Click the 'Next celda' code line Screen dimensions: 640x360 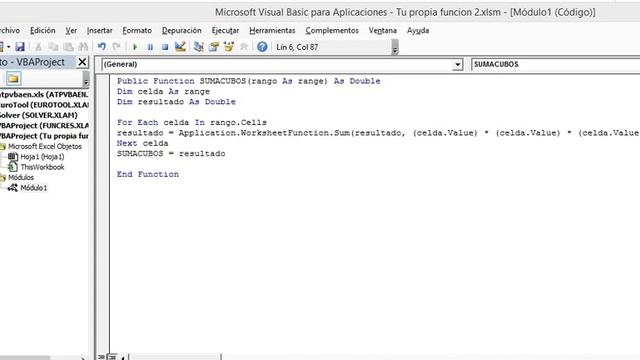point(142,143)
